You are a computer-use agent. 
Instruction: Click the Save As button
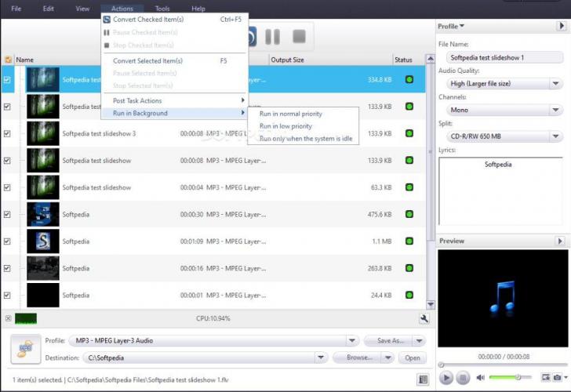[389, 341]
